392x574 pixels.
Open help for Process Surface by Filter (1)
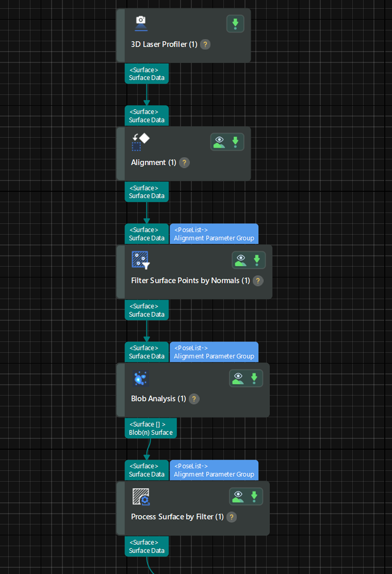click(x=232, y=517)
